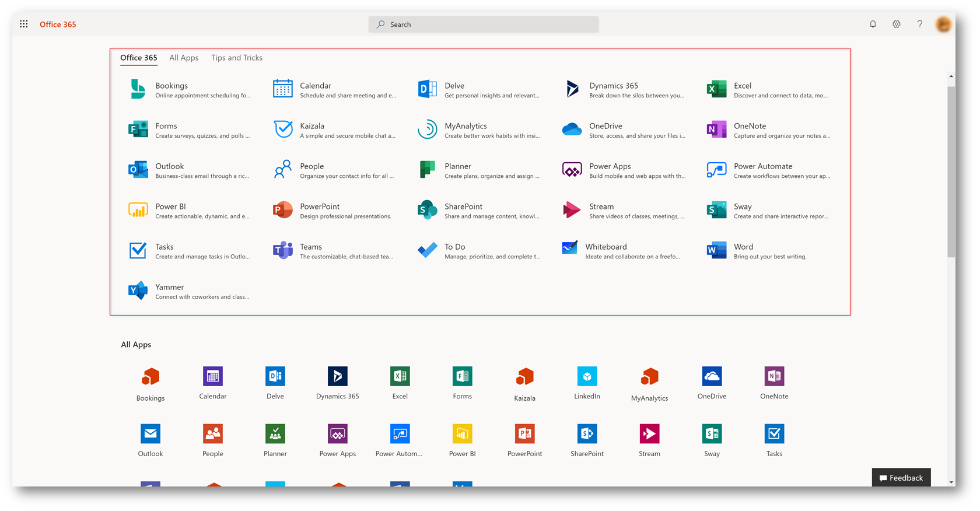Open the Power BI icon beside 'Create actionable, dynamic'

tap(138, 210)
